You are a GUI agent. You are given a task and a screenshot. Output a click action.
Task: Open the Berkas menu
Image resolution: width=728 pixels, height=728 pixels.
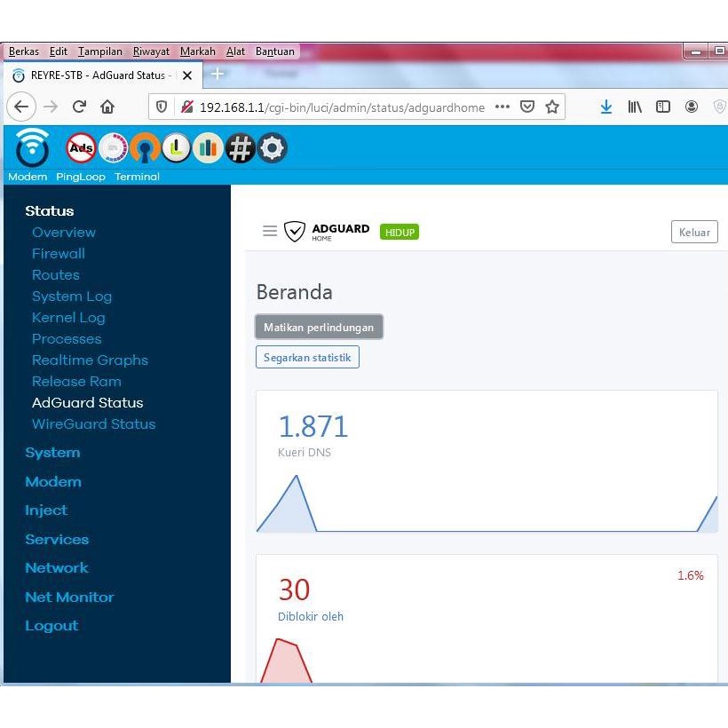tap(24, 51)
